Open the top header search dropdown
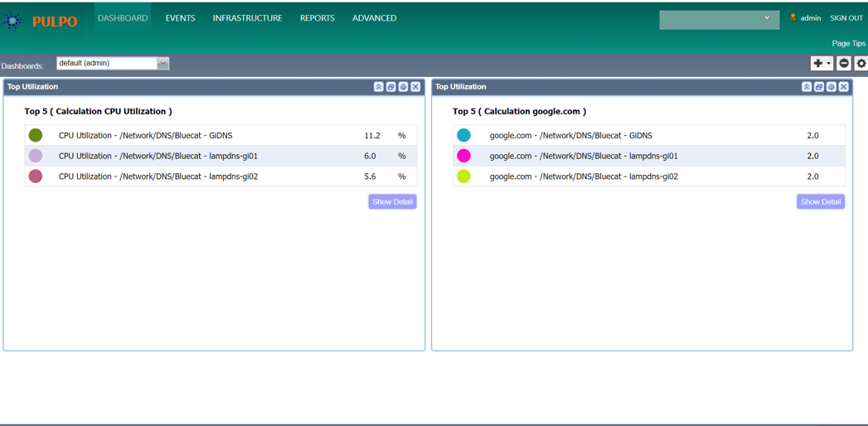868x426 pixels. (719, 19)
